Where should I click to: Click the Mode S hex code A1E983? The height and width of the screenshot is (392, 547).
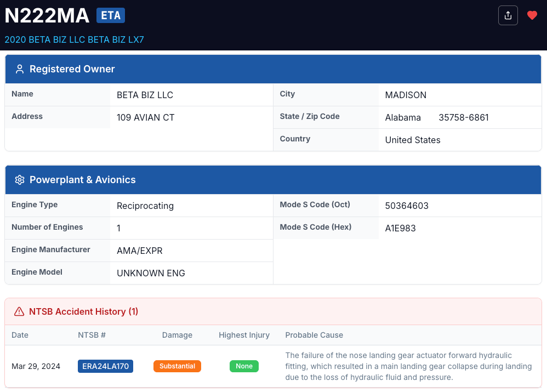click(401, 228)
